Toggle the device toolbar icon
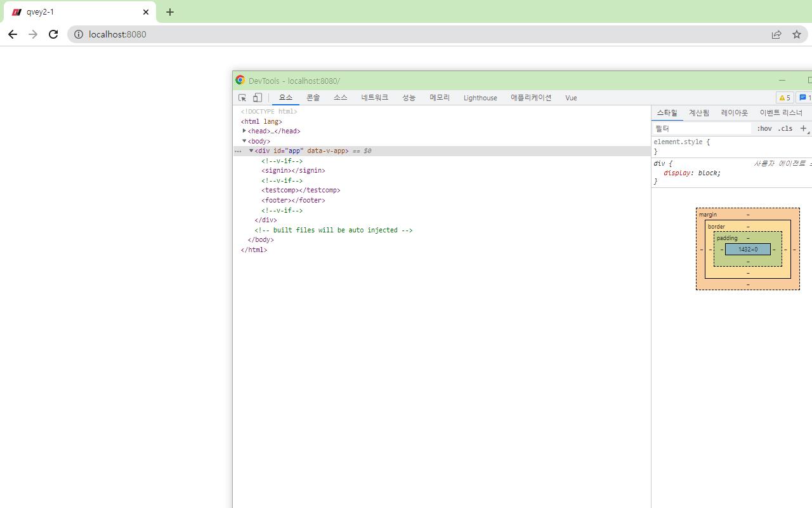812x508 pixels. 258,98
